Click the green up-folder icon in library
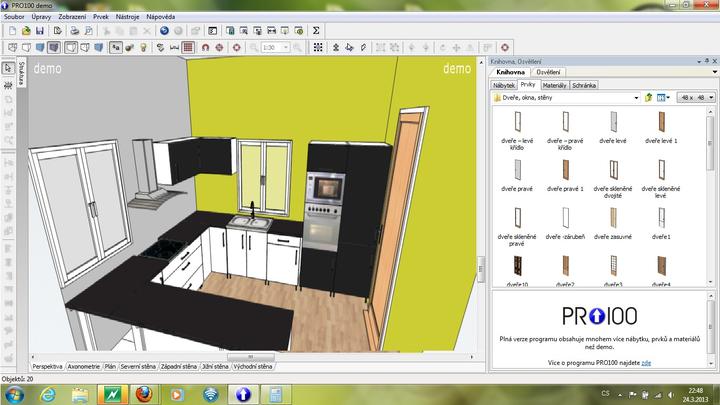 coord(648,98)
